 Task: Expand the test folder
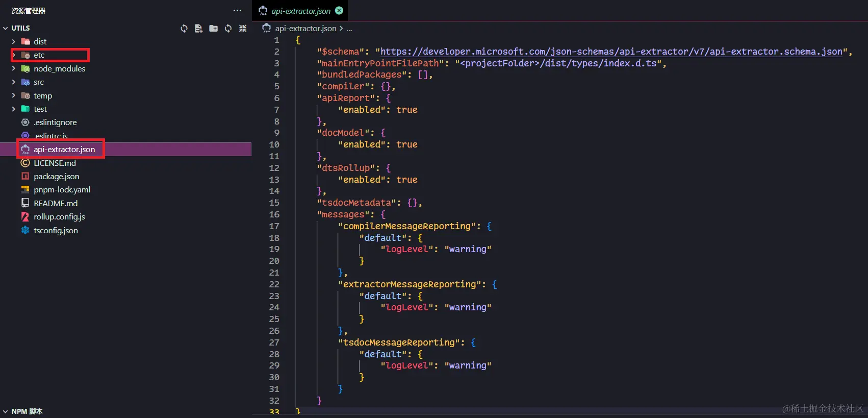click(x=14, y=109)
